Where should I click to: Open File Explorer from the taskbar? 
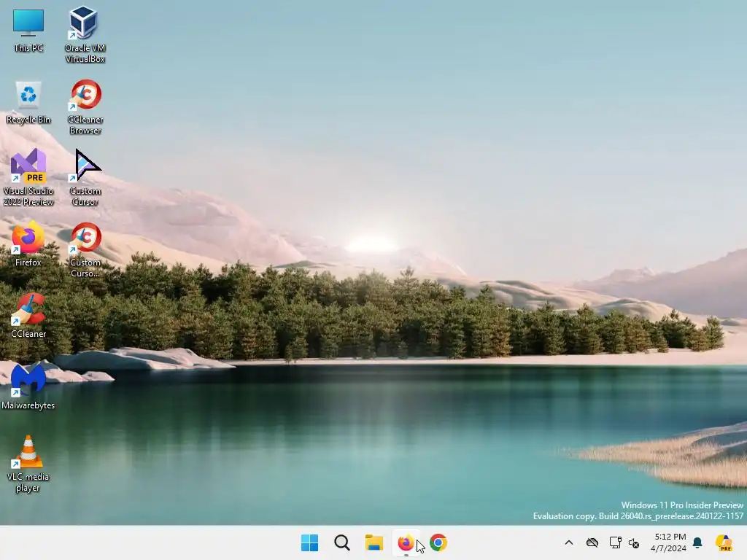374,542
